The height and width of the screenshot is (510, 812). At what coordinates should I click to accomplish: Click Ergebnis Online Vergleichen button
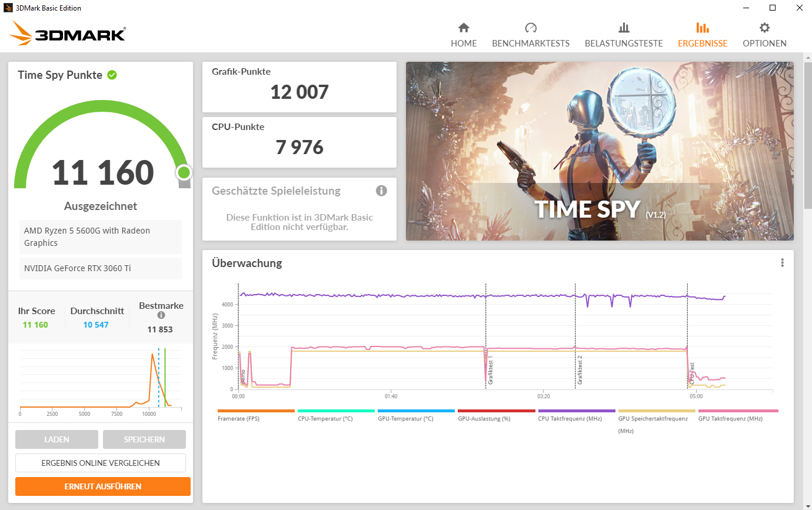coord(101,463)
